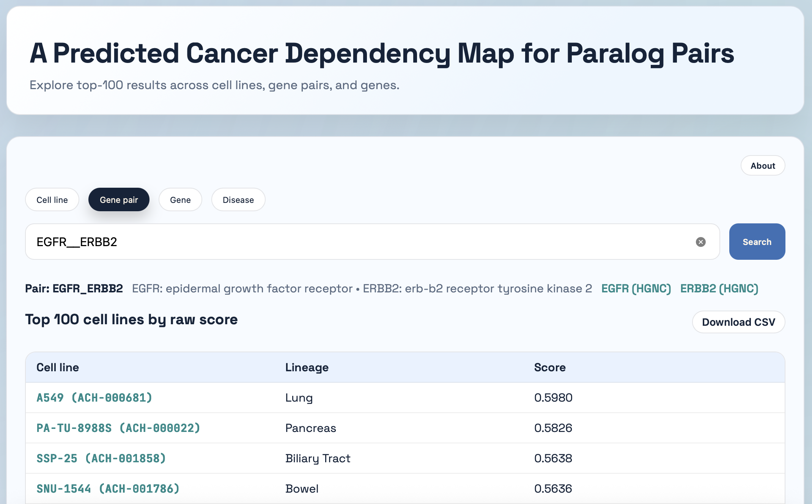Viewport: 812px width, 504px height.
Task: Open the Gene tab
Action: (x=180, y=200)
